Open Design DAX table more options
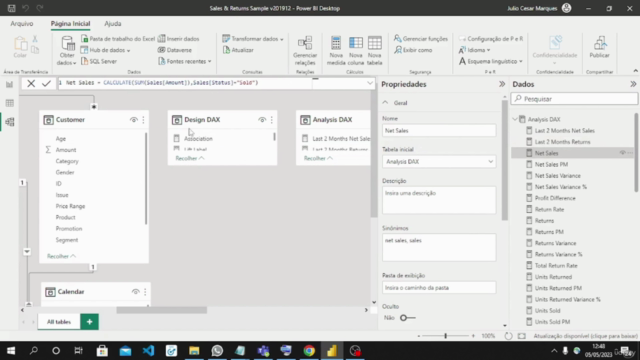This screenshot has width=640, height=360. 272,120
